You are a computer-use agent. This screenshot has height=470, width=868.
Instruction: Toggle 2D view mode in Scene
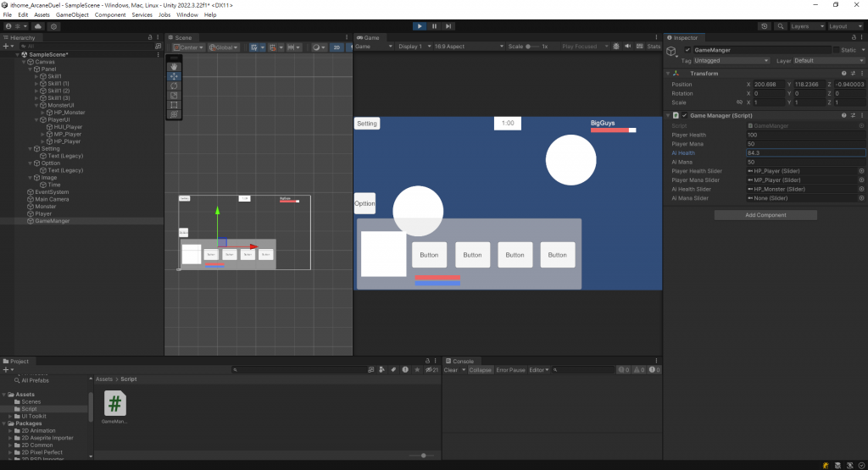coord(337,47)
